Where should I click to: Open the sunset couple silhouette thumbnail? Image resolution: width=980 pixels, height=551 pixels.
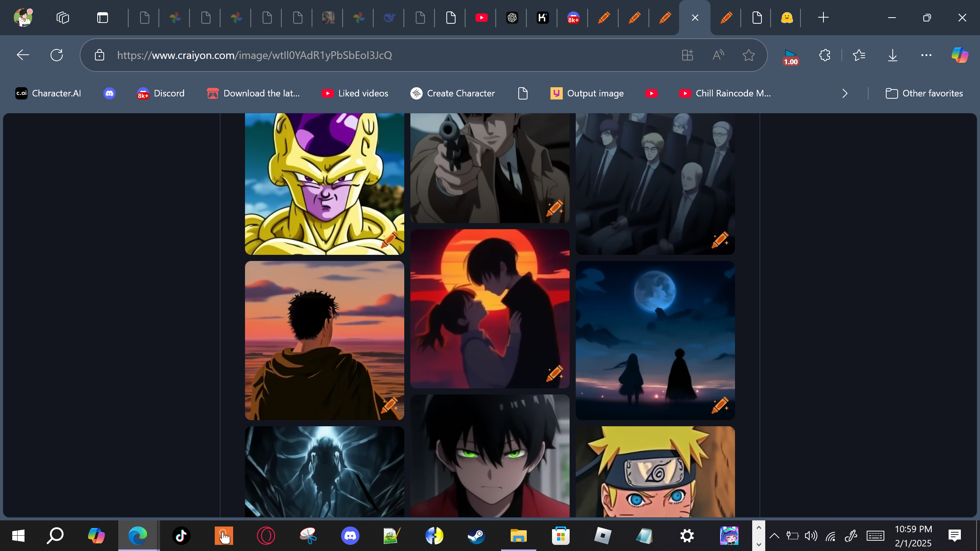[x=490, y=308]
